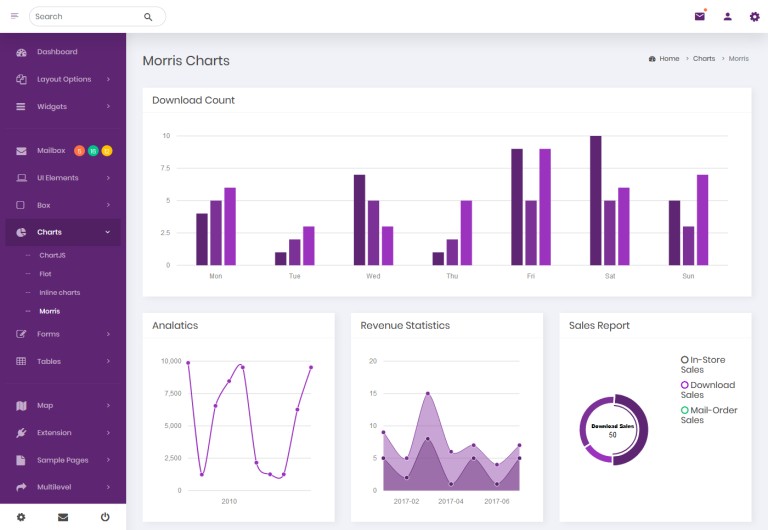Open the ChartJS submenu item

point(52,255)
